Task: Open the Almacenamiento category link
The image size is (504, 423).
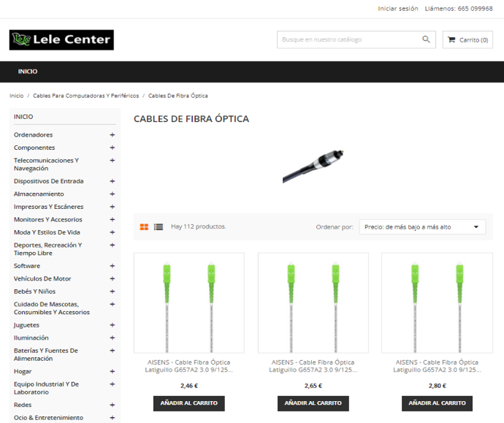Action: (39, 194)
